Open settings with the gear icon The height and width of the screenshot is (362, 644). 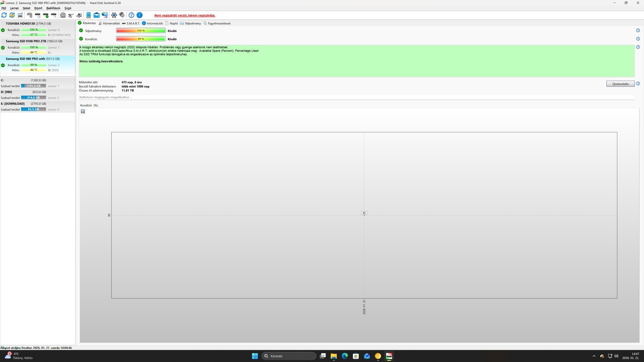114,15
